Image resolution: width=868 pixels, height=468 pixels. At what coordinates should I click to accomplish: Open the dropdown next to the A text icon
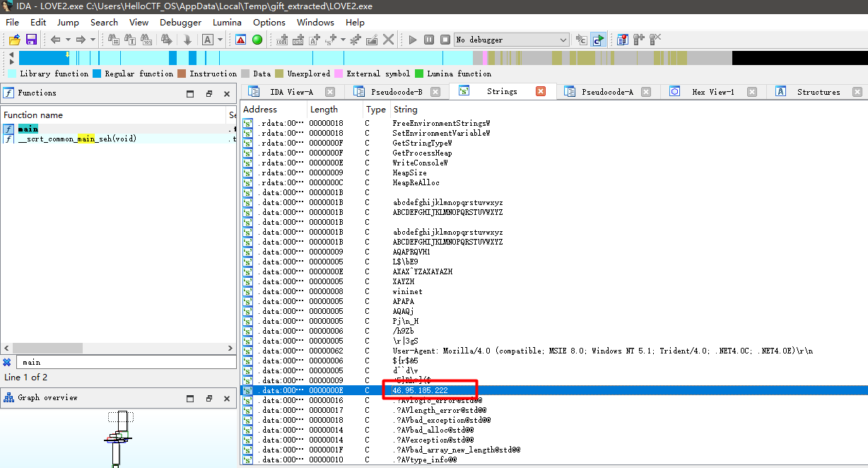point(221,40)
